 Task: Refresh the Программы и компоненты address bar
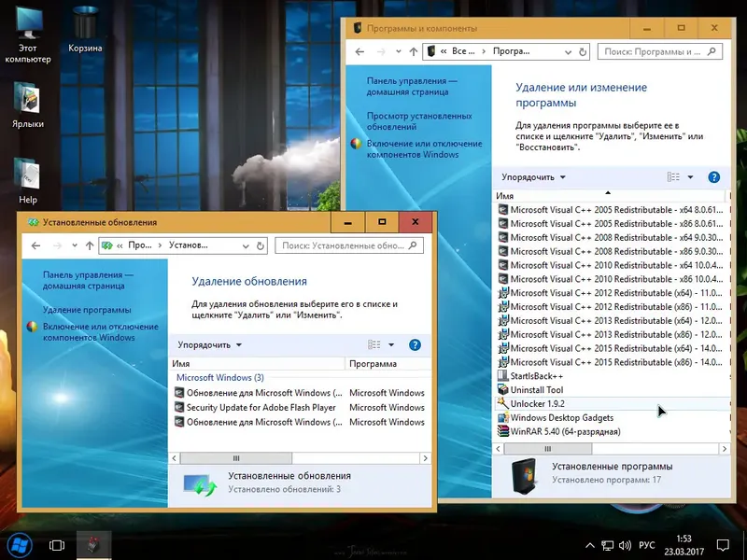coord(582,52)
